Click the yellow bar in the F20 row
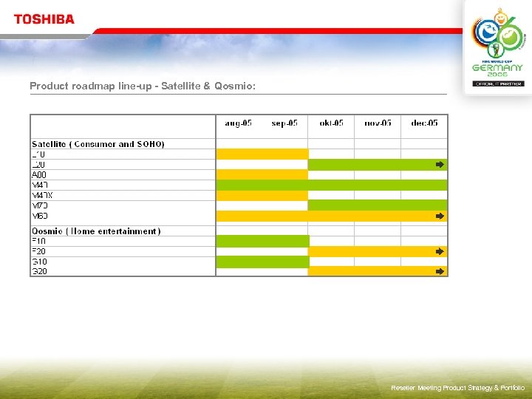Viewport: 532px width, 399px height. 378,251
